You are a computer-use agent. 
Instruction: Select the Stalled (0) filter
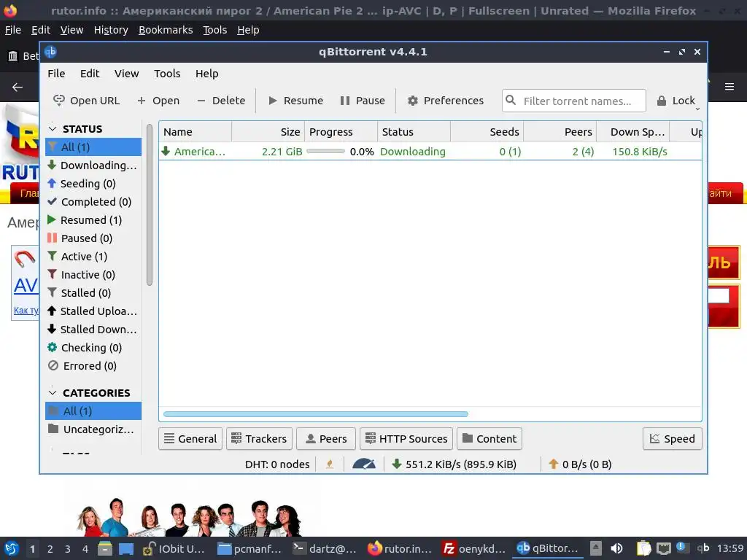93,293
